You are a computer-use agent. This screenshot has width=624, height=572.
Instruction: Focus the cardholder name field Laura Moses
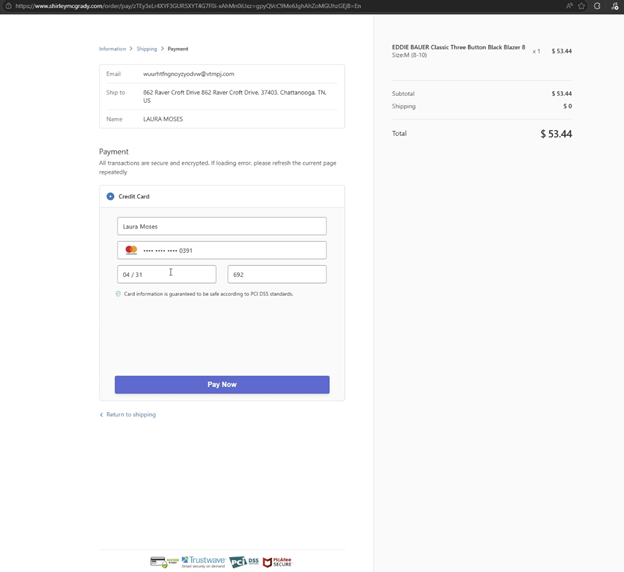tap(222, 226)
